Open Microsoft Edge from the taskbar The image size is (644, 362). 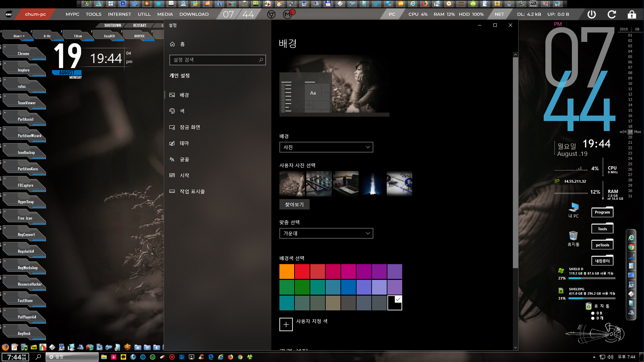211,357
